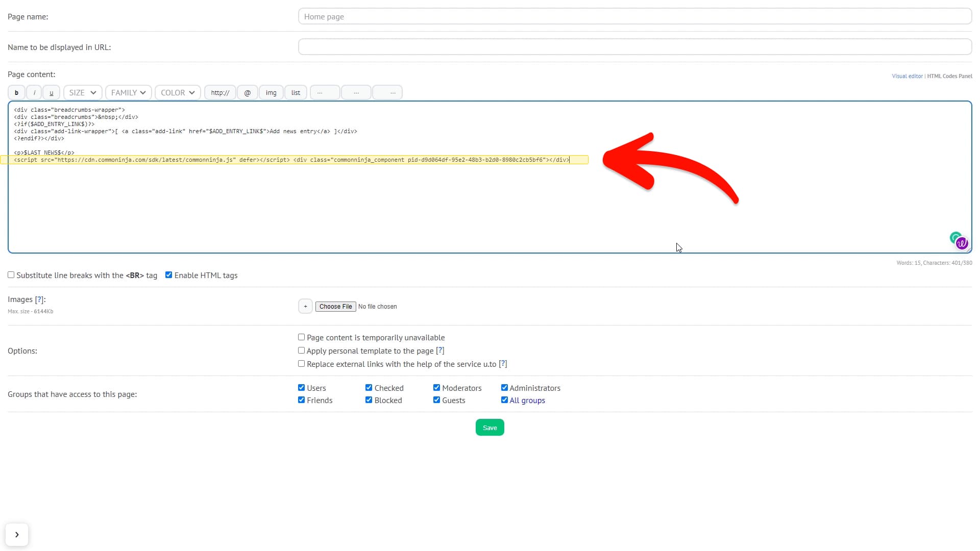The width and height of the screenshot is (980, 551).
Task: Toggle the Users group checkbox
Action: pos(301,388)
